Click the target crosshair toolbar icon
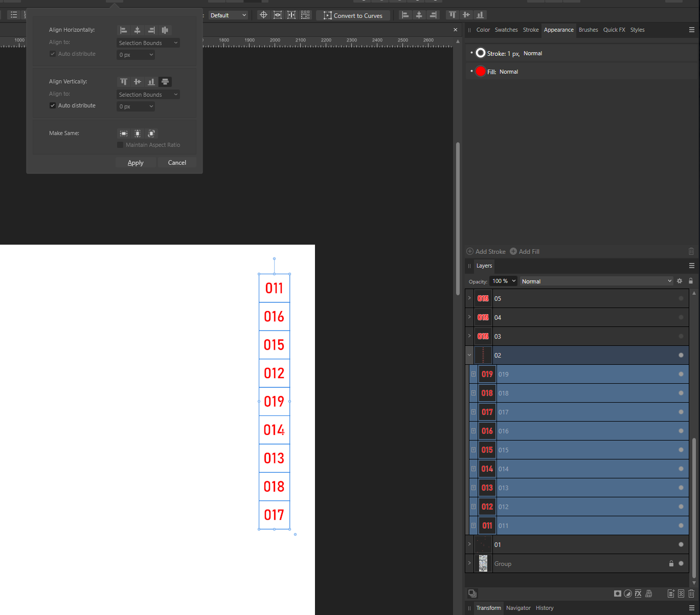Screen dimensions: 700x615 (x=263, y=15)
